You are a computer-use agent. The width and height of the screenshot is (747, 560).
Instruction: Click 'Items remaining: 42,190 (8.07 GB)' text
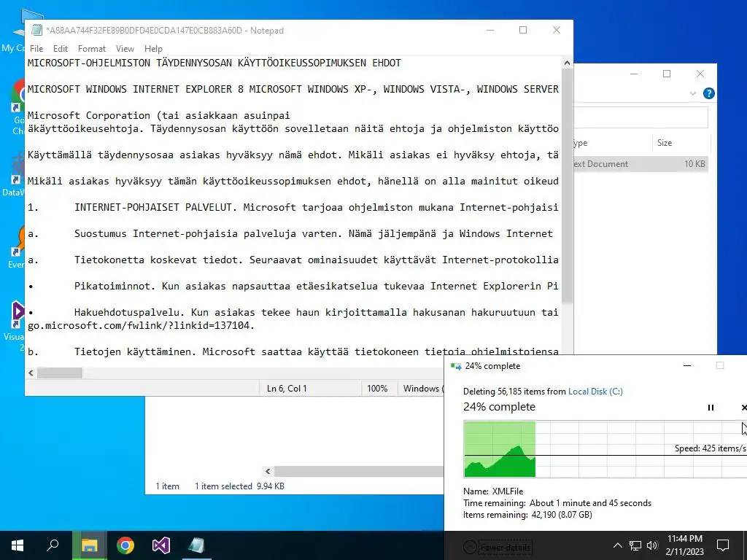click(x=527, y=515)
